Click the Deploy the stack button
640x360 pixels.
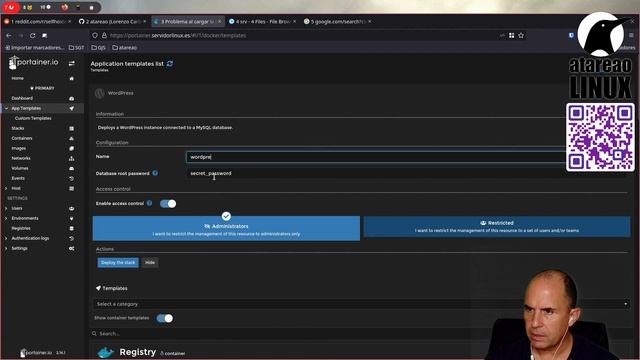pyautogui.click(x=118, y=262)
